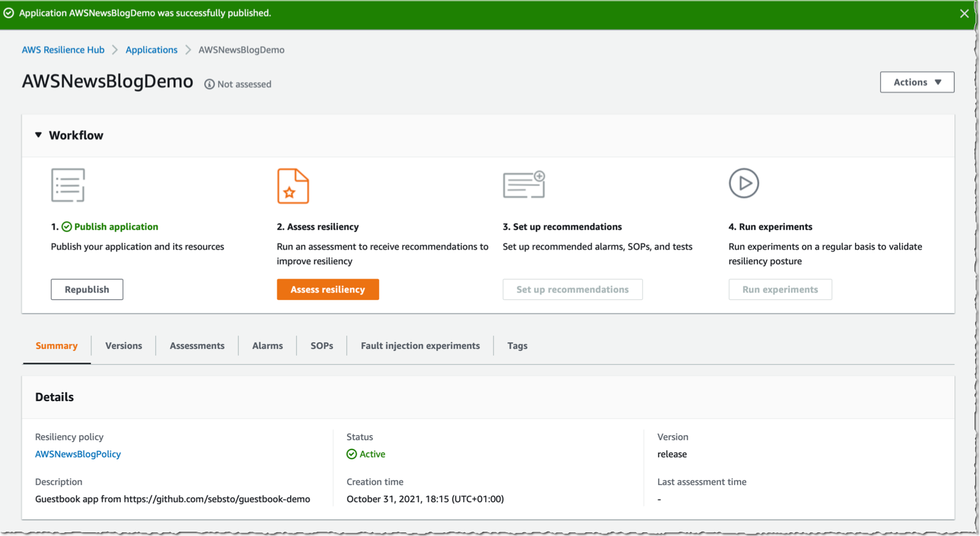Viewport: 980px width, 536px height.
Task: Click the Workflow section heading
Action: click(76, 136)
